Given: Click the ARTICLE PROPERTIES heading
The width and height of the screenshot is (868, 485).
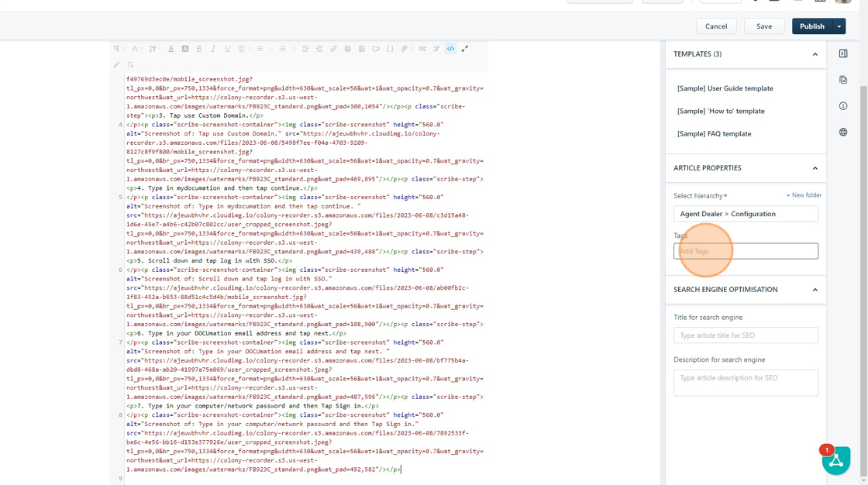Looking at the screenshot, I should [x=708, y=168].
